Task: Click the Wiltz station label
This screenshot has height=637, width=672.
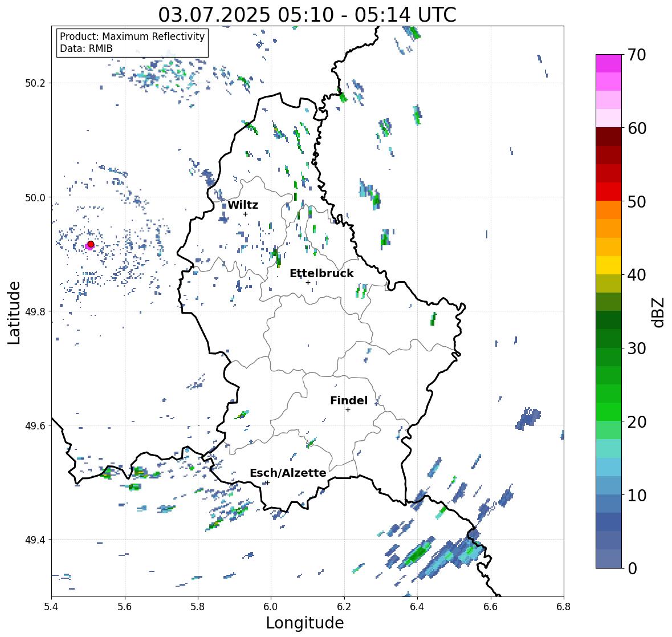Action: (x=243, y=205)
